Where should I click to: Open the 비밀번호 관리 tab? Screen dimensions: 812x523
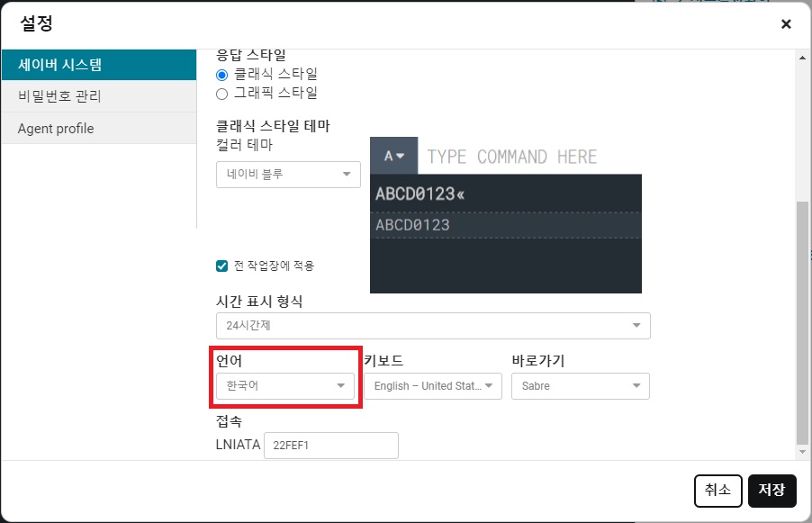(99, 96)
